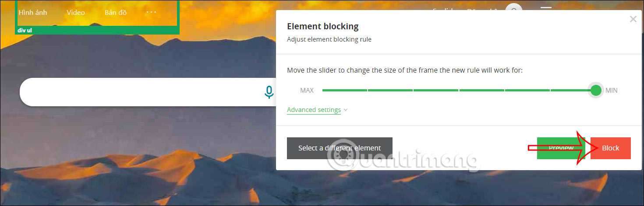The height and width of the screenshot is (206, 644).
Task: Open the Hình ảnh menu item
Action: click(33, 12)
